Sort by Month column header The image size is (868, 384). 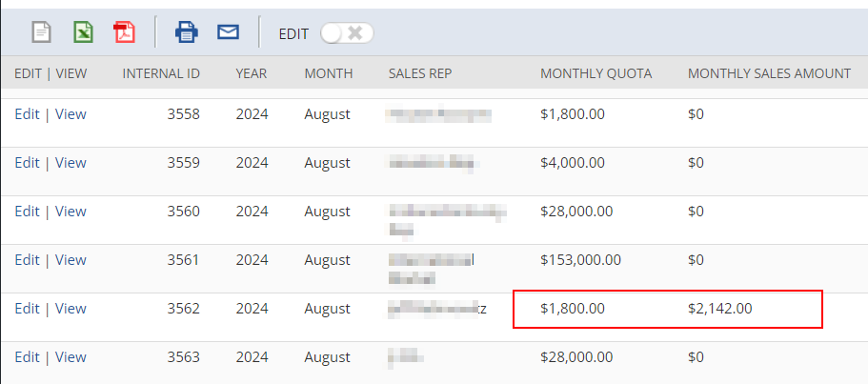pos(329,73)
